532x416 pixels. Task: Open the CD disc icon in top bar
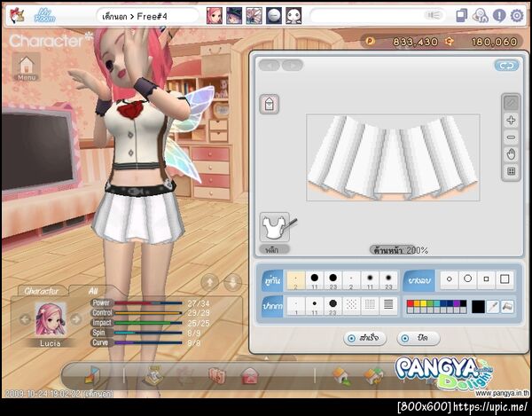[480, 16]
